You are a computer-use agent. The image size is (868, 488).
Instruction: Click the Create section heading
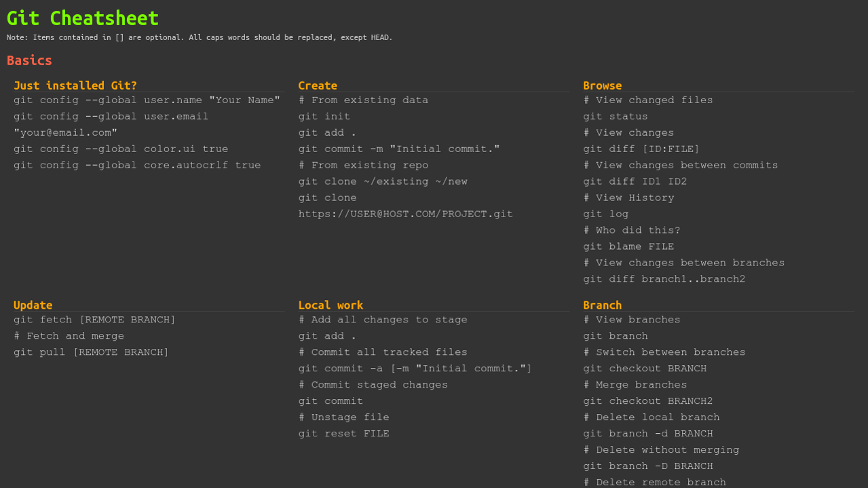tap(318, 86)
